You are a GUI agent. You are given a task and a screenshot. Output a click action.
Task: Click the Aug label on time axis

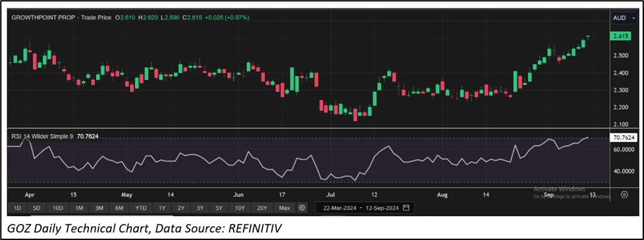coord(442,194)
